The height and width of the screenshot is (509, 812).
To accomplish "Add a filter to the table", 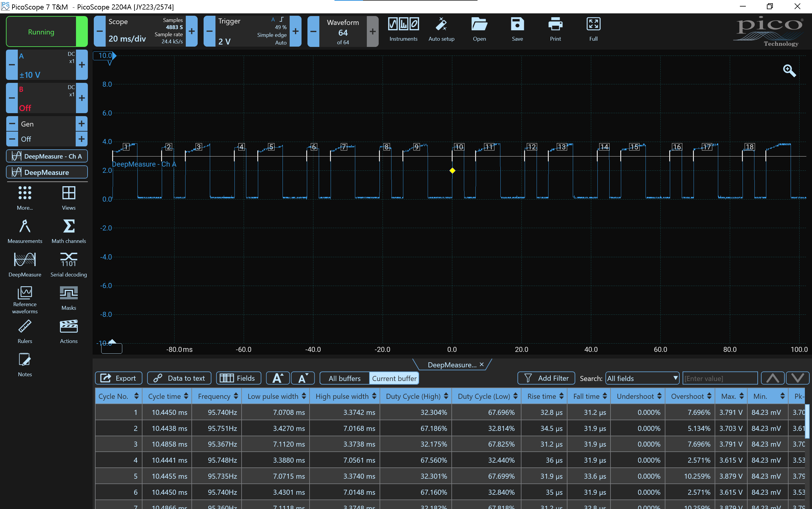I will click(x=546, y=378).
